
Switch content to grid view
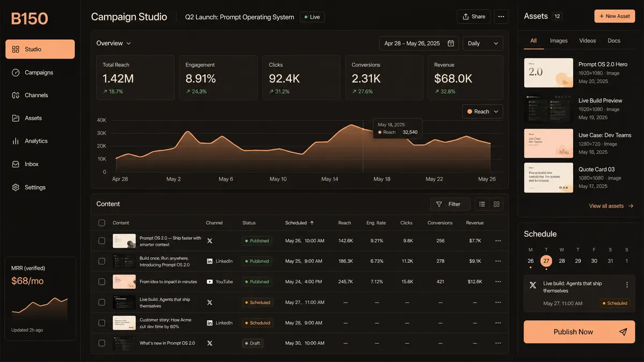point(496,204)
